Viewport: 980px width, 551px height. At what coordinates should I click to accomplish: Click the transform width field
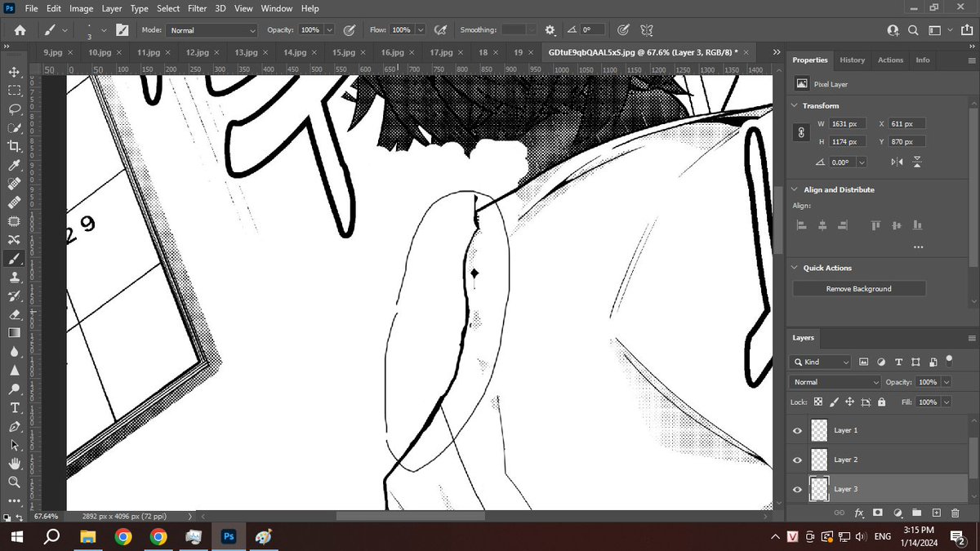847,124
